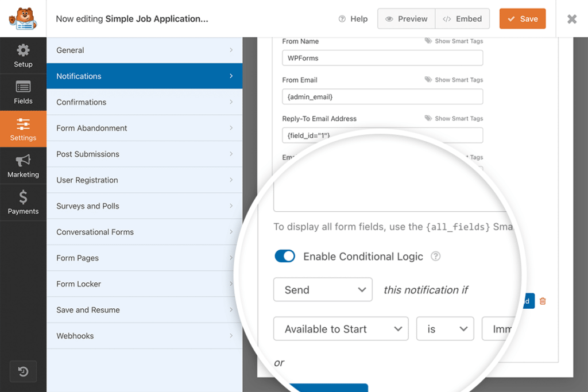Change the comparison operator from is
588x392 pixels.
(445, 329)
